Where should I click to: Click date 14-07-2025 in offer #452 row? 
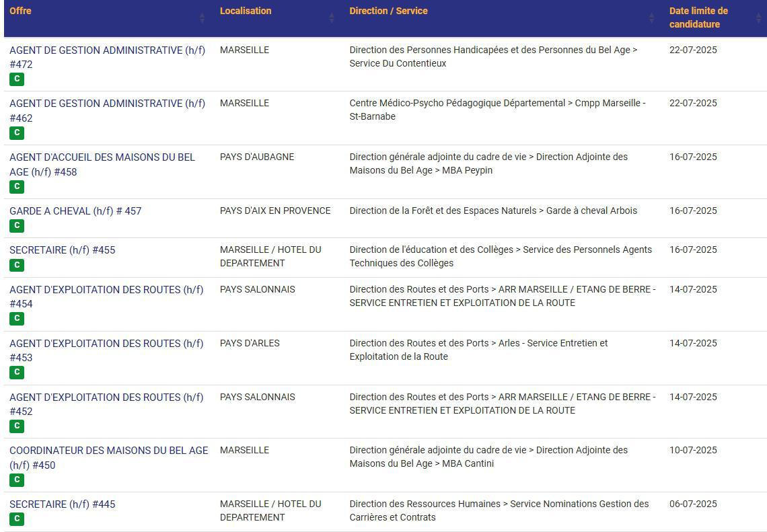tap(693, 397)
